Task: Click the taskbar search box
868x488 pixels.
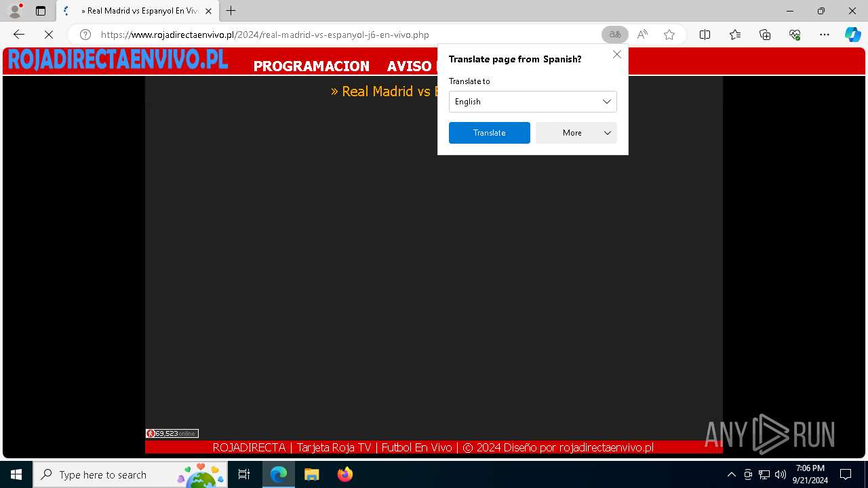Action: 130,474
